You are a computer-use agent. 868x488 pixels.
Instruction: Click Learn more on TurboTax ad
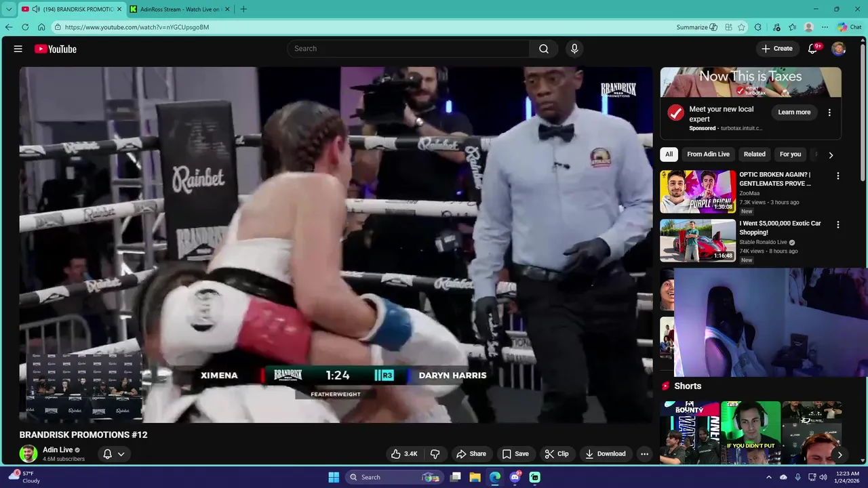[x=794, y=113]
